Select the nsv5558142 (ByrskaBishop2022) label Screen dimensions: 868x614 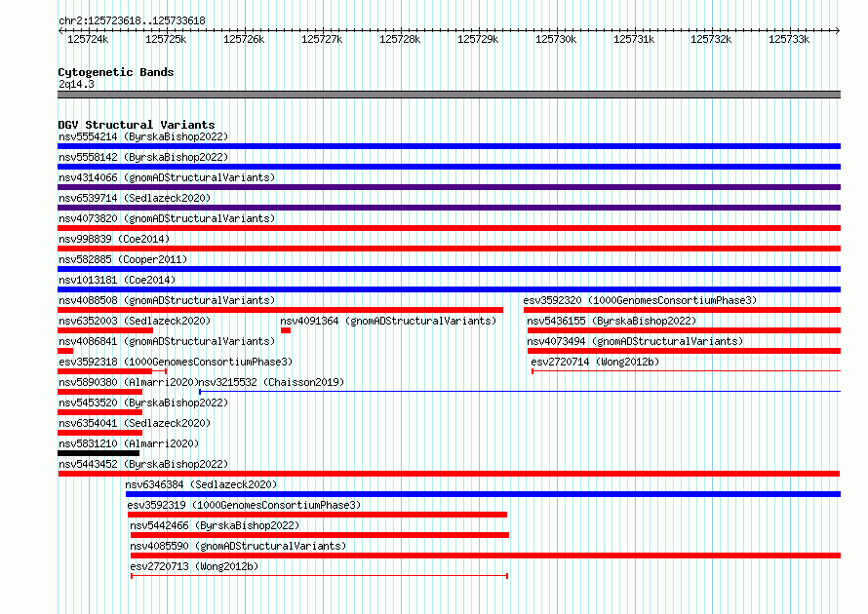pos(143,157)
